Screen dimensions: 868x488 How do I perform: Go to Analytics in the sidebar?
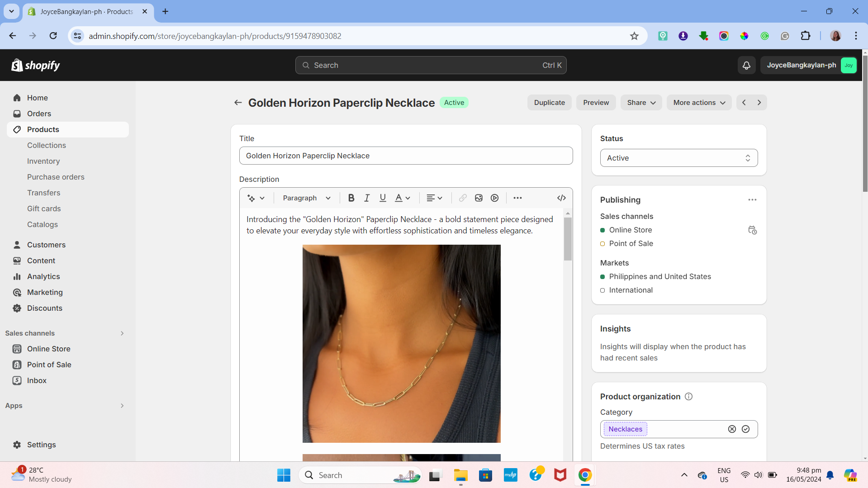(43, 276)
